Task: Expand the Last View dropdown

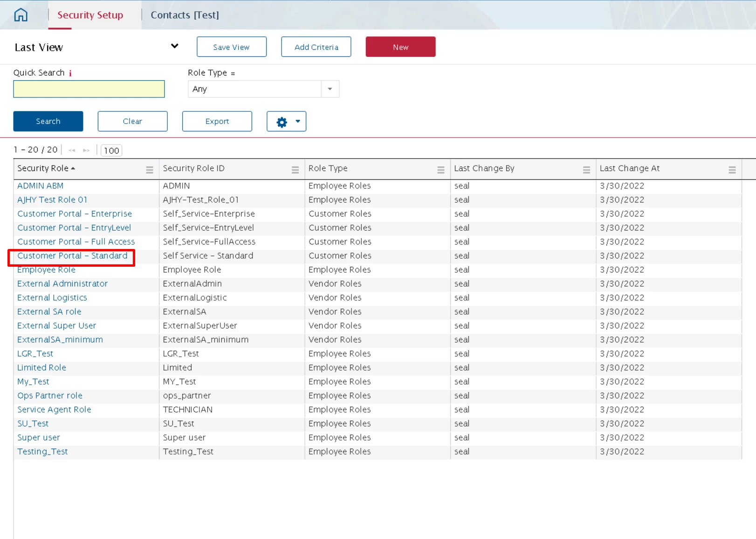Action: pos(174,46)
